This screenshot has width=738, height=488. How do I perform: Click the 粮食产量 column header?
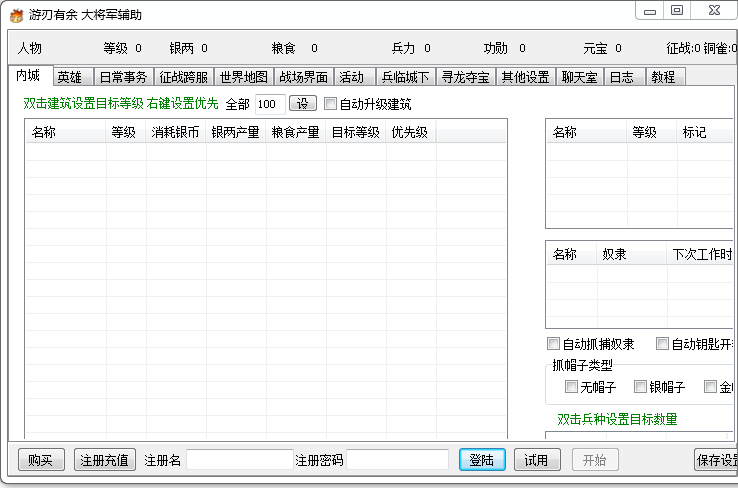pos(296,132)
